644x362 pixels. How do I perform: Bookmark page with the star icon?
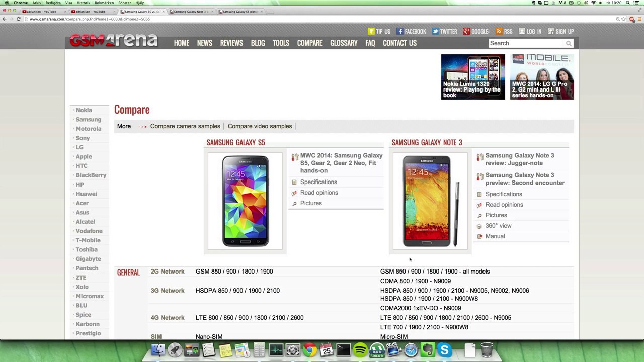[x=624, y=19]
